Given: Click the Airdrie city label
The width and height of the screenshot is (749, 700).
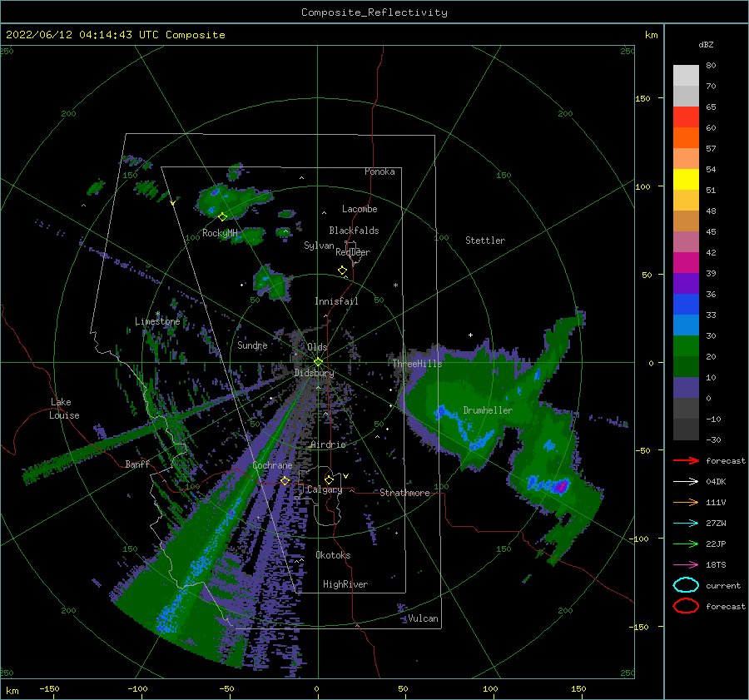Looking at the screenshot, I should [x=328, y=444].
